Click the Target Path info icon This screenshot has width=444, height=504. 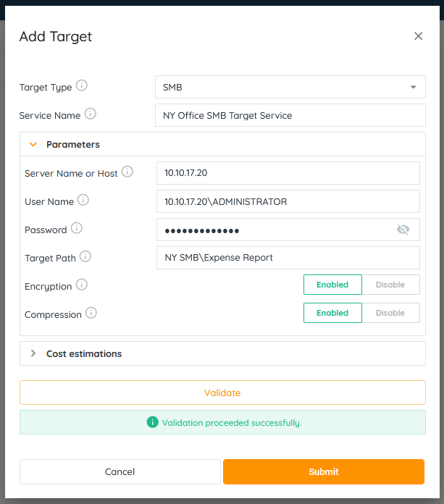(x=85, y=256)
